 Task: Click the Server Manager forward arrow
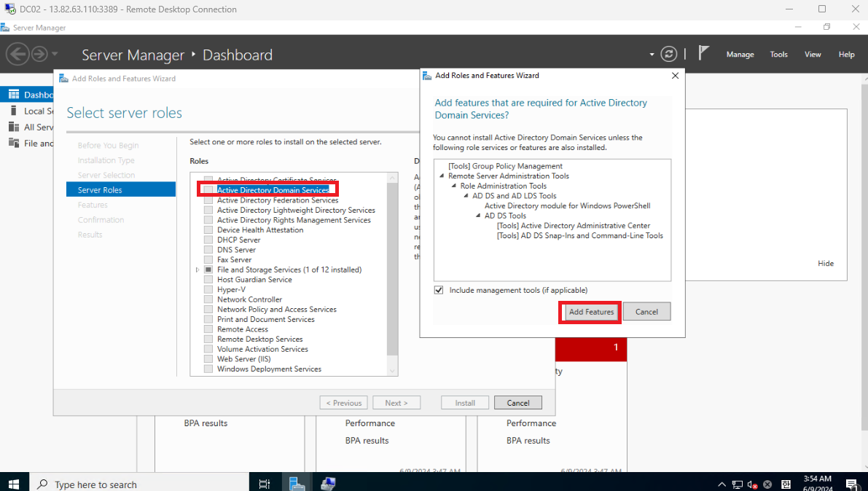[x=39, y=54]
